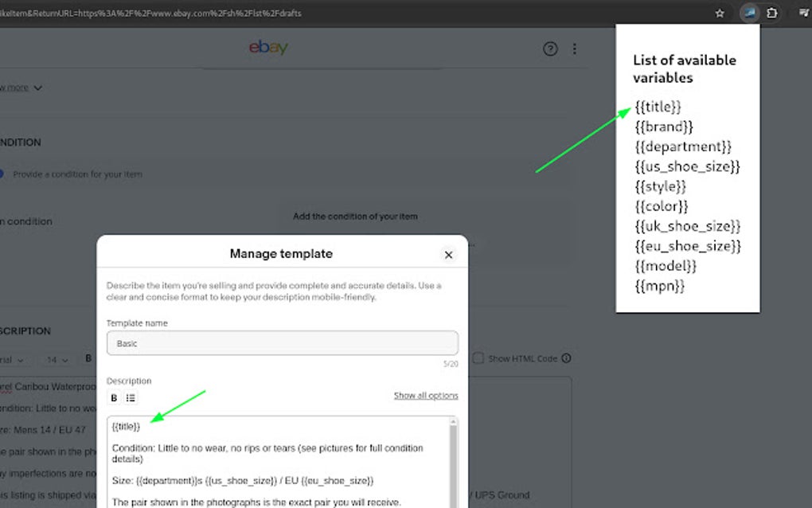
Task: Click the {{department}} variable in list
Action: click(683, 147)
